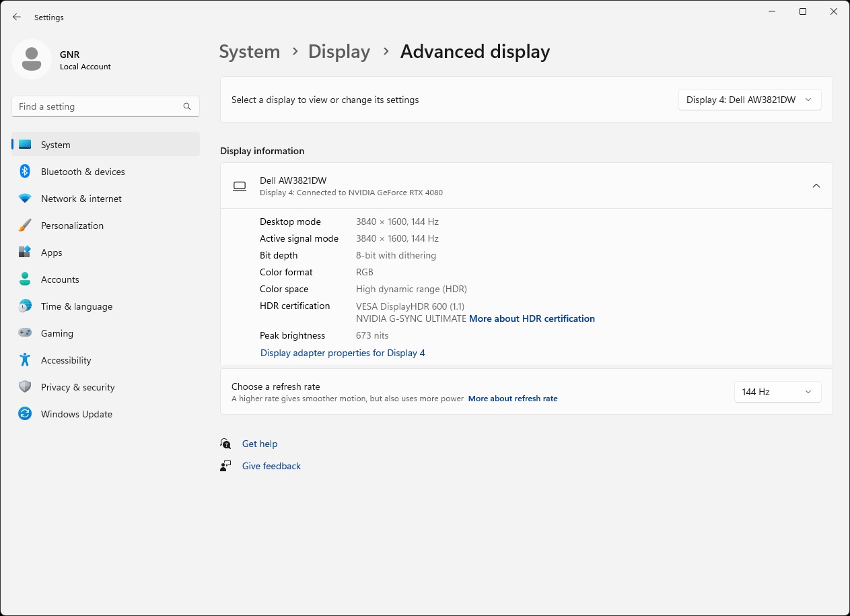Click the Windows Update sync icon
The height and width of the screenshot is (616, 850).
[25, 414]
